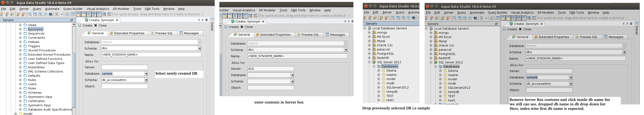Dismiss shortcut hint X in window with Databases tree and form
Viewport: 644px width, 115px height.
tap(627, 18)
